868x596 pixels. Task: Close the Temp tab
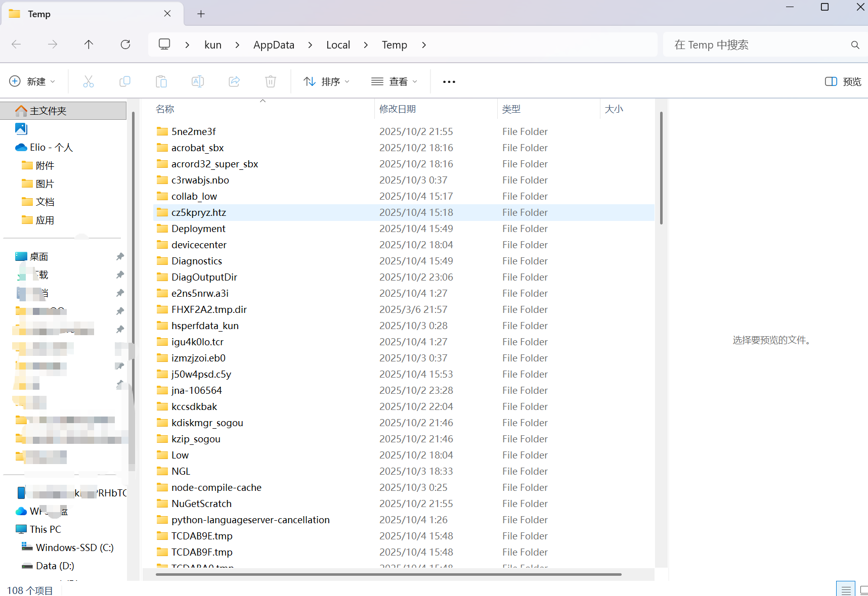coord(167,14)
